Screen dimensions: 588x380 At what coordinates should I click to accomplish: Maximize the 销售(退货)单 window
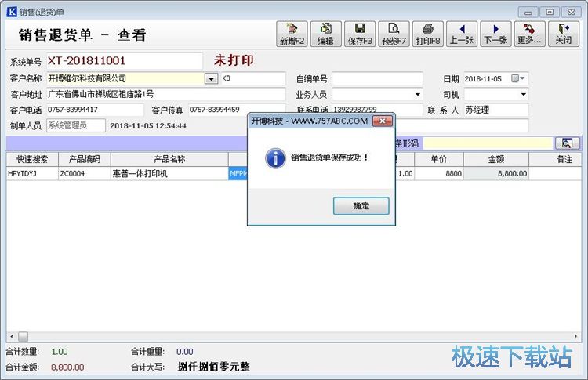pyautogui.click(x=550, y=13)
